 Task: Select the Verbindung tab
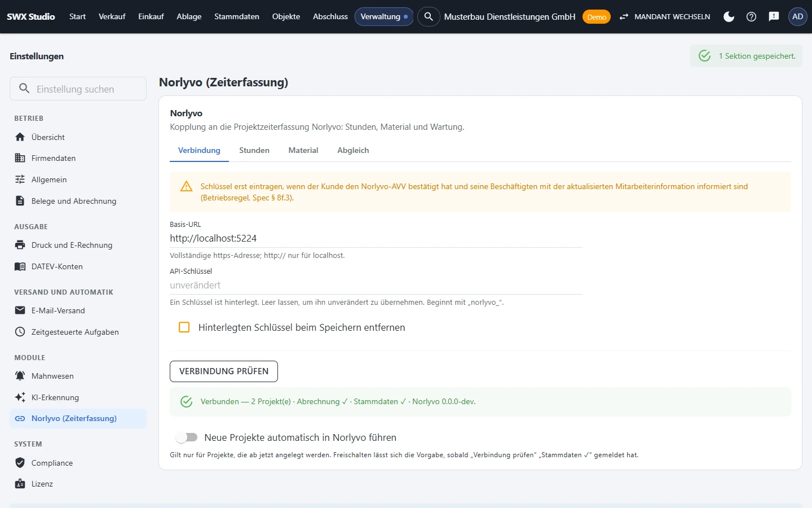(x=199, y=150)
